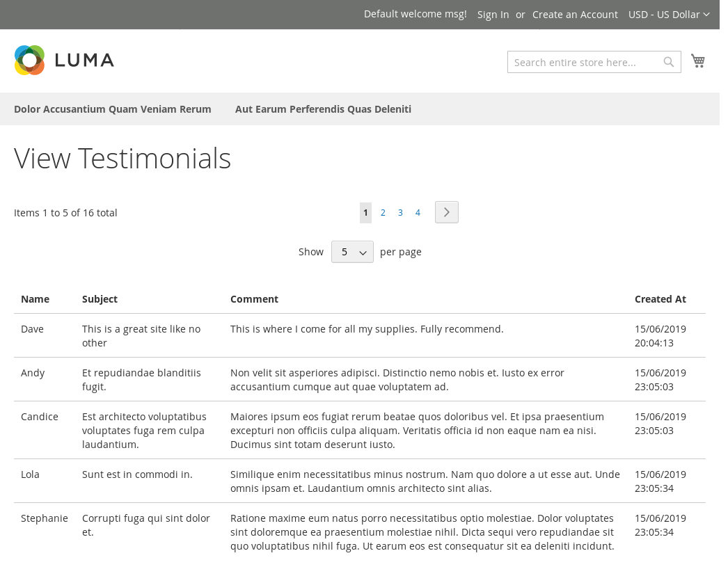Expand the USD - US Dollar currency switcher

[x=669, y=15]
